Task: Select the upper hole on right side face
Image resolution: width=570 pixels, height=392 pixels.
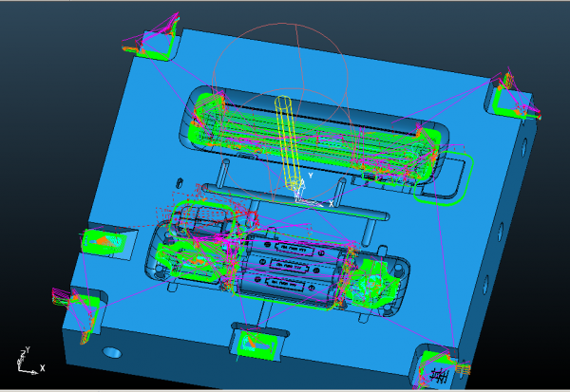Action: point(522,148)
